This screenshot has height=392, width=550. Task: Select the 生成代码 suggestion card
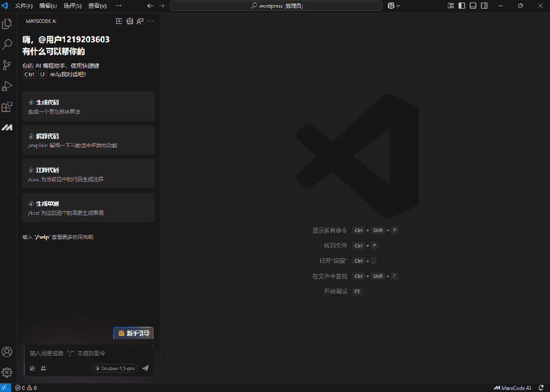point(89,106)
